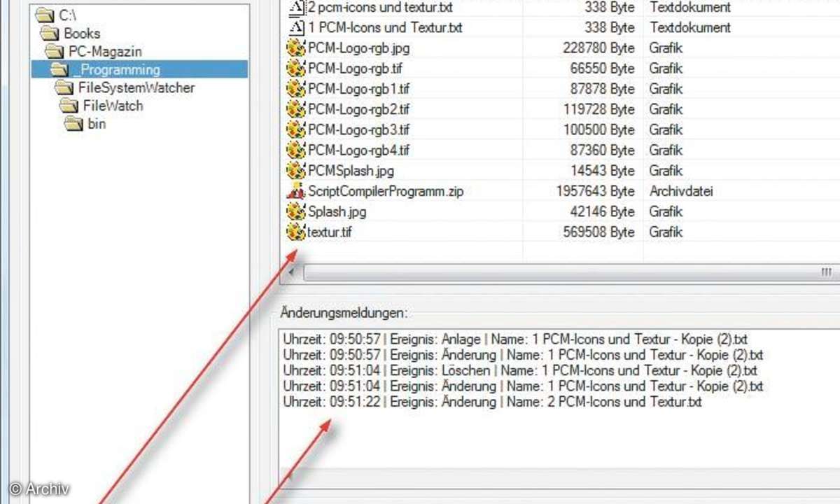This screenshot has height=504, width=840.
Task: Click size cell 1957643 Byte
Action: (x=596, y=190)
